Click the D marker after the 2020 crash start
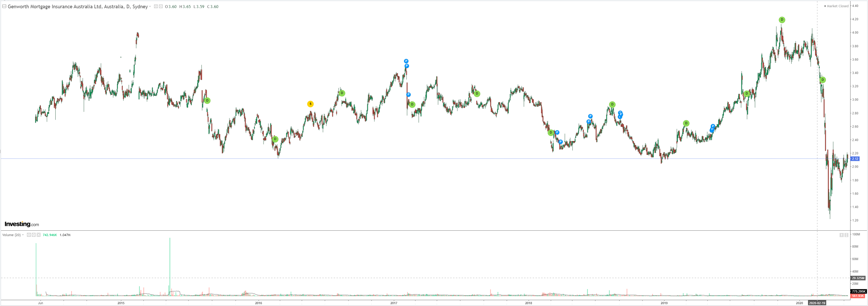868x306 pixels. click(x=823, y=80)
